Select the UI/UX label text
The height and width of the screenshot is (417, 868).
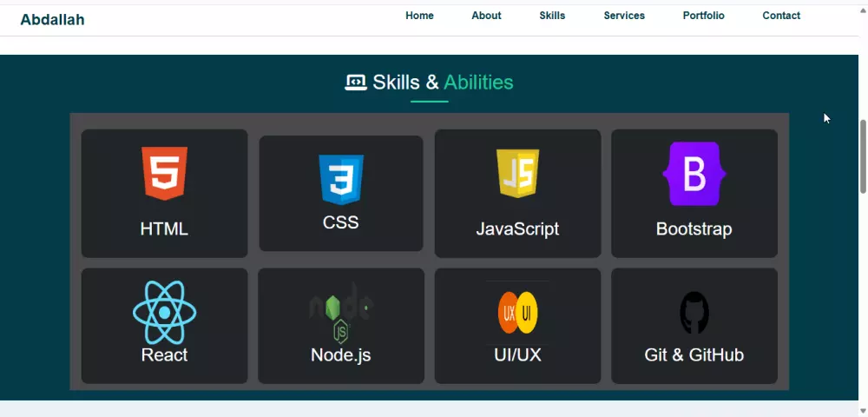coord(517,354)
